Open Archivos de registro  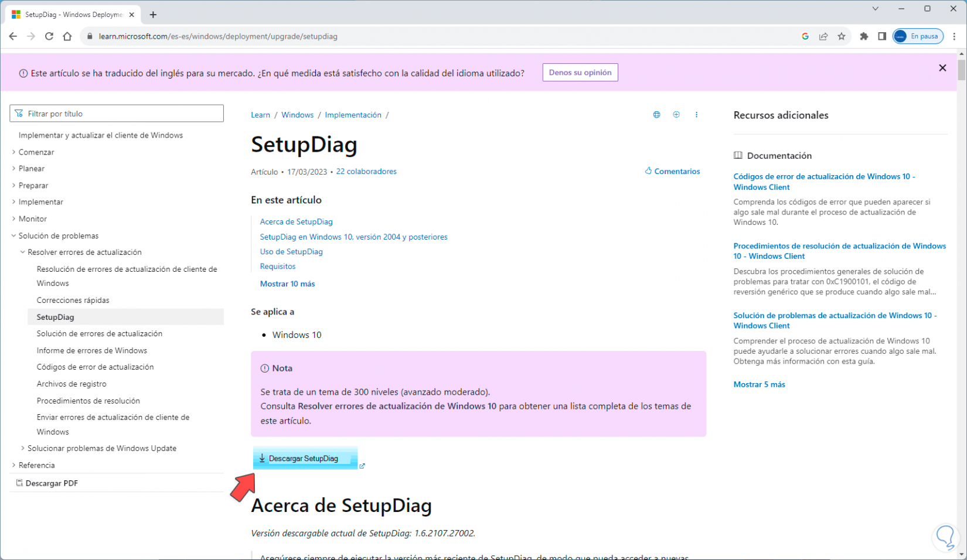tap(71, 384)
